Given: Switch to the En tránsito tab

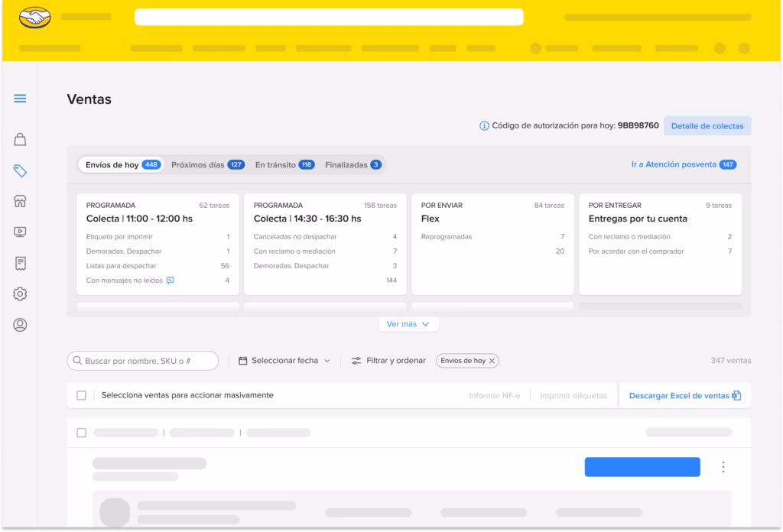Looking at the screenshot, I should click(x=284, y=164).
